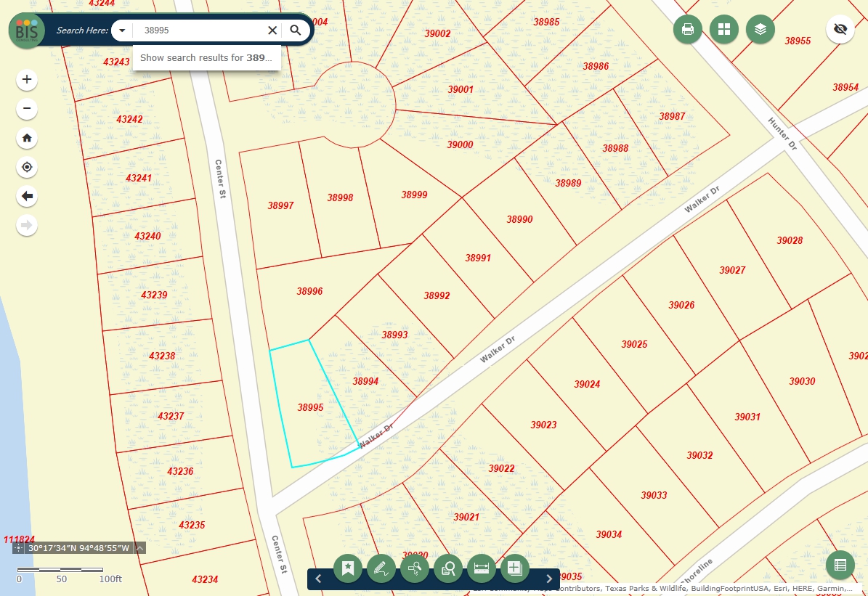Open the legend list panel

coord(840,566)
